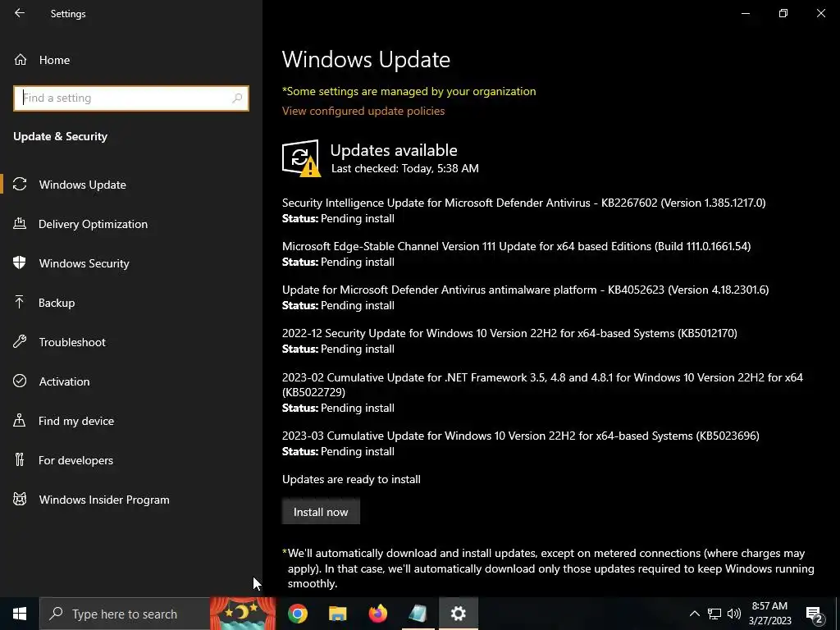Image resolution: width=840 pixels, height=630 pixels.
Task: Click the Windows Security shield icon
Action: pyautogui.click(x=20, y=263)
